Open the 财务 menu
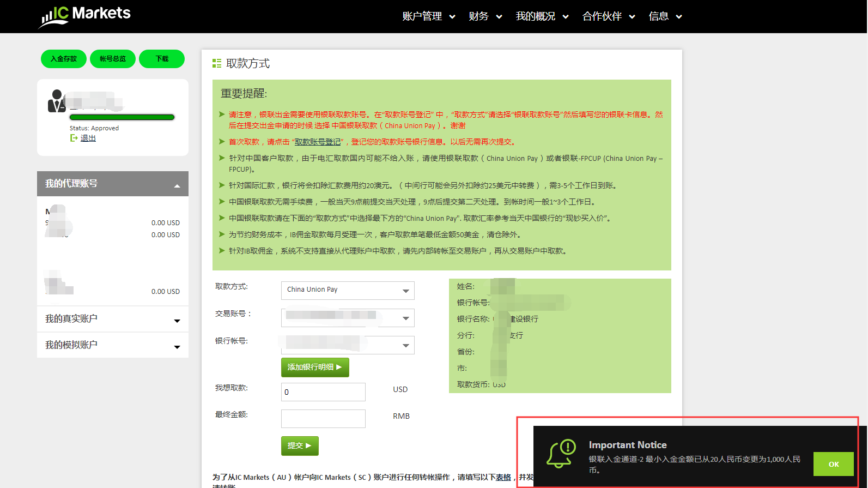868x488 pixels. click(x=485, y=16)
